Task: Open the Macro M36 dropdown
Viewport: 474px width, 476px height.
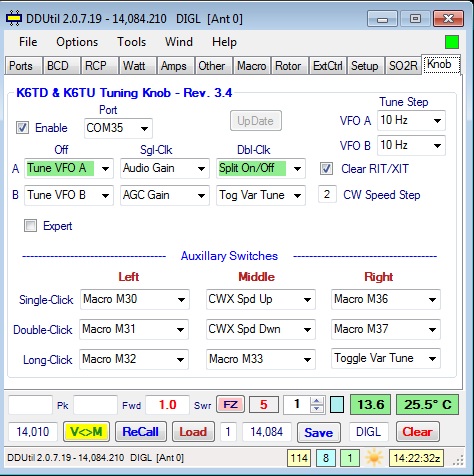Action: [x=386, y=299]
